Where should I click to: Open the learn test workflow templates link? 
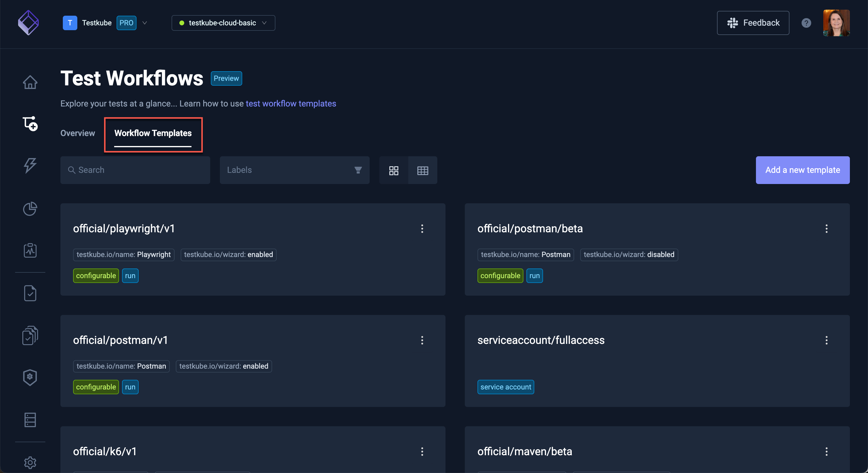coord(290,103)
